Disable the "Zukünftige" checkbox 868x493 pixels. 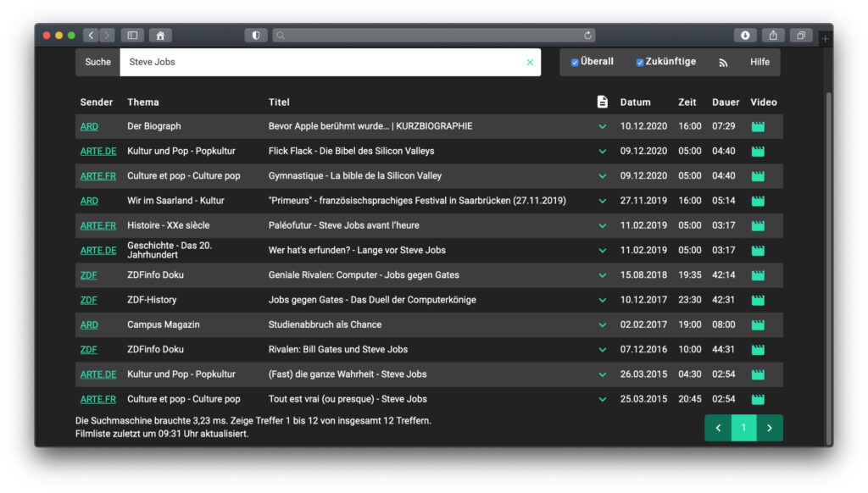(640, 61)
